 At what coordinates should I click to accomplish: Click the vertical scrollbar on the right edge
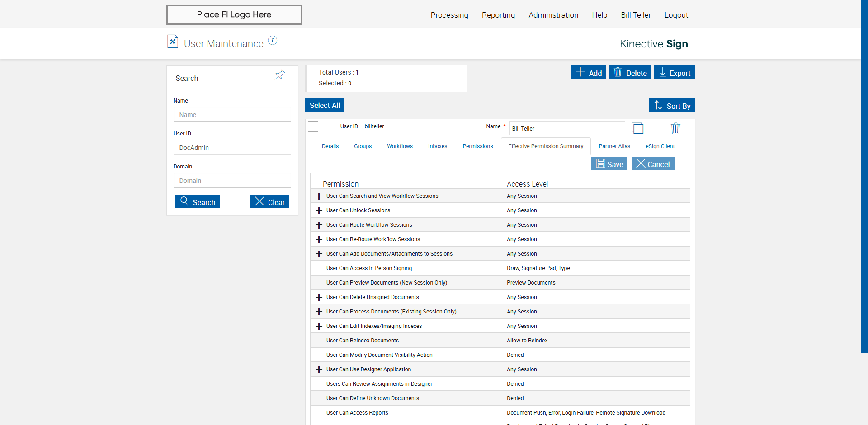864,181
